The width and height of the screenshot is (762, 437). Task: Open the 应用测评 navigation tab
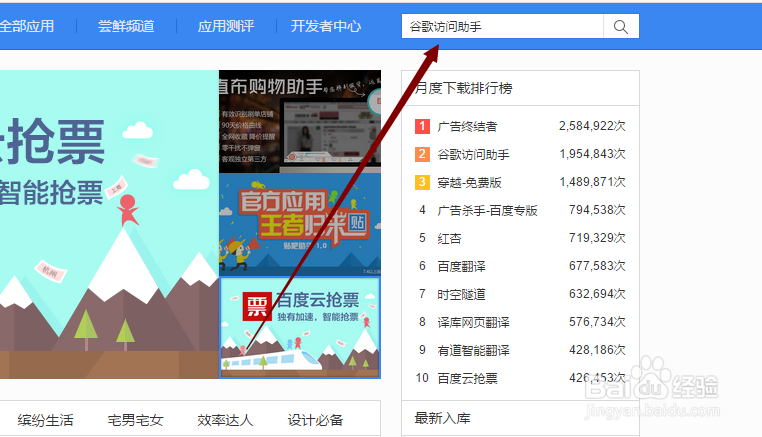(226, 26)
